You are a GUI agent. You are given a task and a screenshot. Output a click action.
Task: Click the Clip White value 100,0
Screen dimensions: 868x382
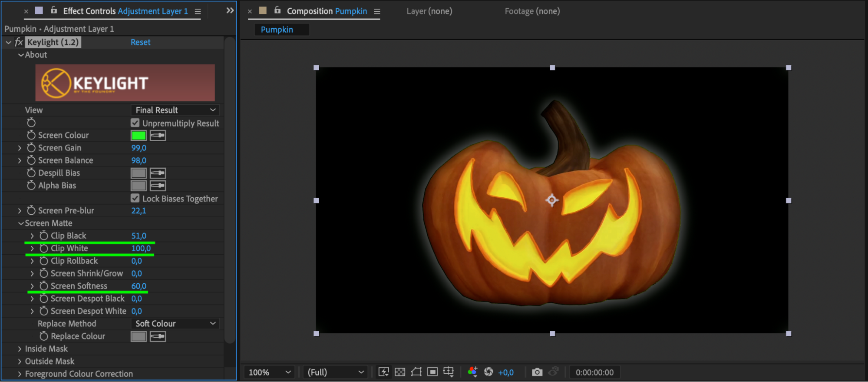(x=141, y=248)
